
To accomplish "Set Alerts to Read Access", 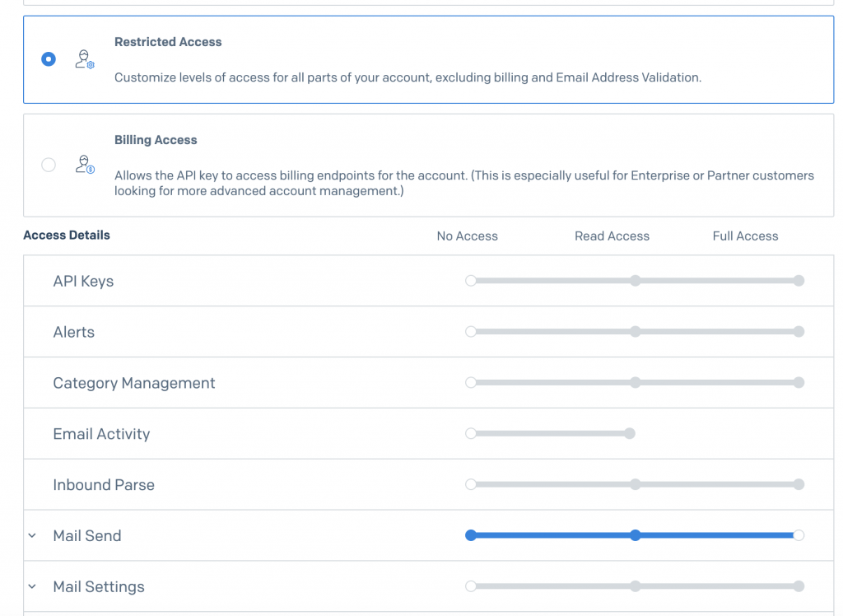I will [x=636, y=331].
